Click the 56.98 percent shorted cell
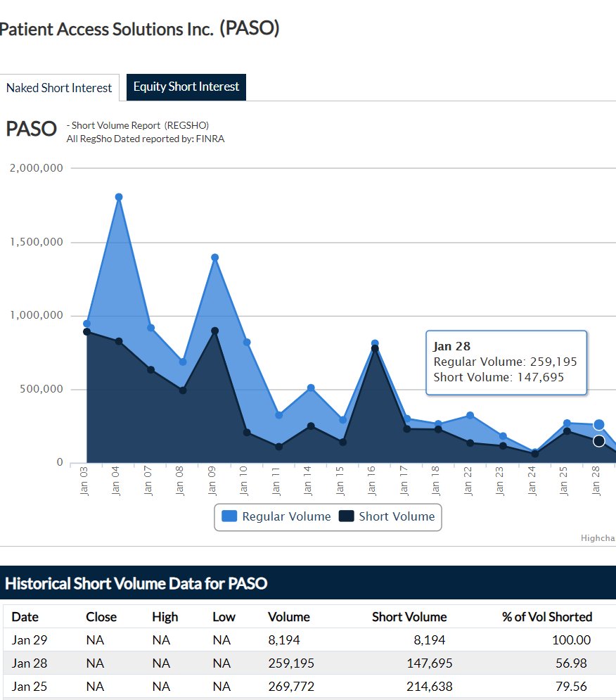This screenshot has width=616, height=700. [572, 663]
